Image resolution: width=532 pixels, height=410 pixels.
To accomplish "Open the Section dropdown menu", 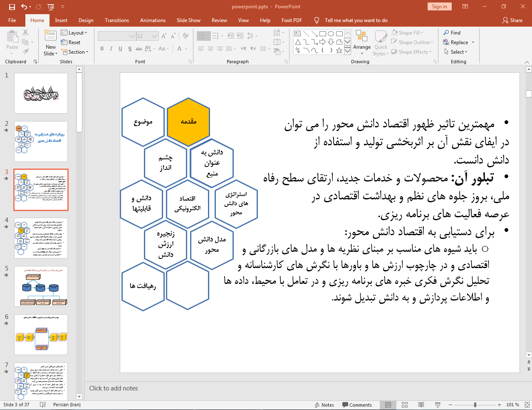I will [x=75, y=52].
